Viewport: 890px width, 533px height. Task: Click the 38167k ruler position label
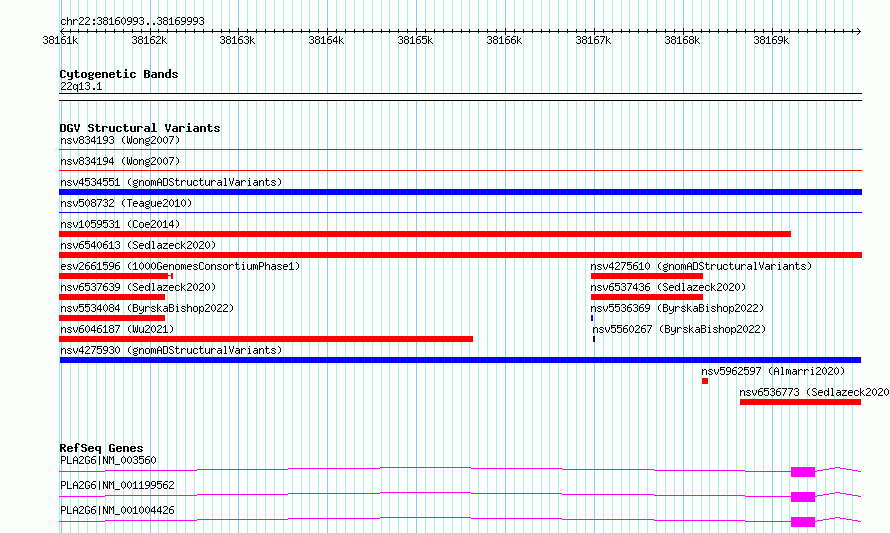pos(593,40)
